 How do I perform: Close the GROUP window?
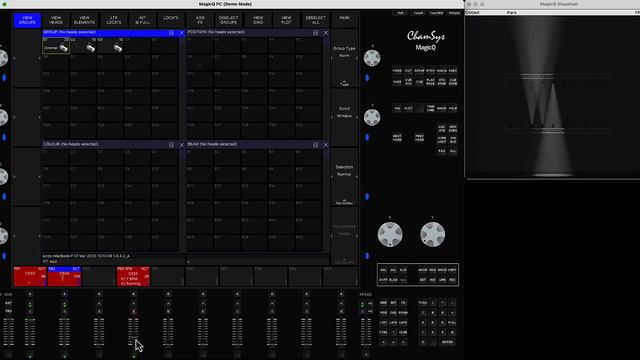click(182, 32)
